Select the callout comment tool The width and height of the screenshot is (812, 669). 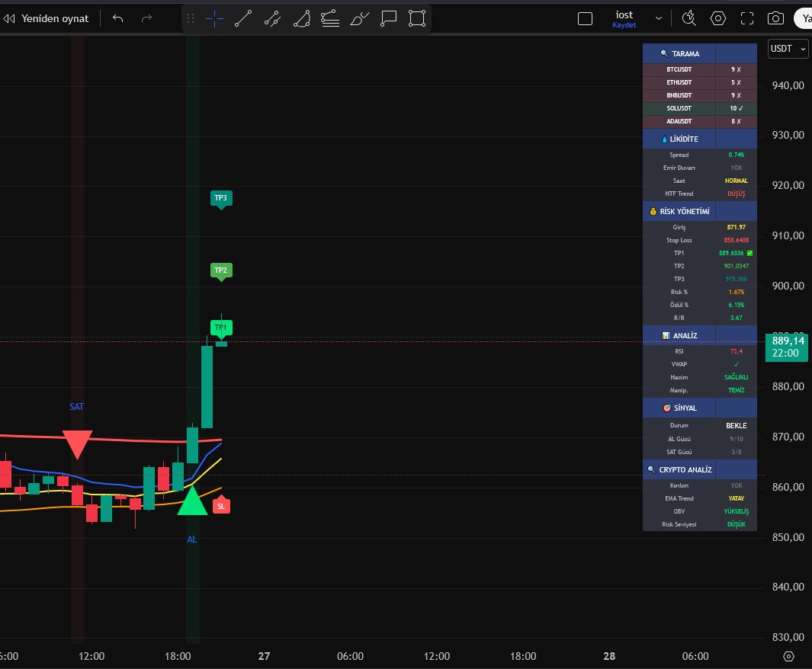click(x=388, y=18)
